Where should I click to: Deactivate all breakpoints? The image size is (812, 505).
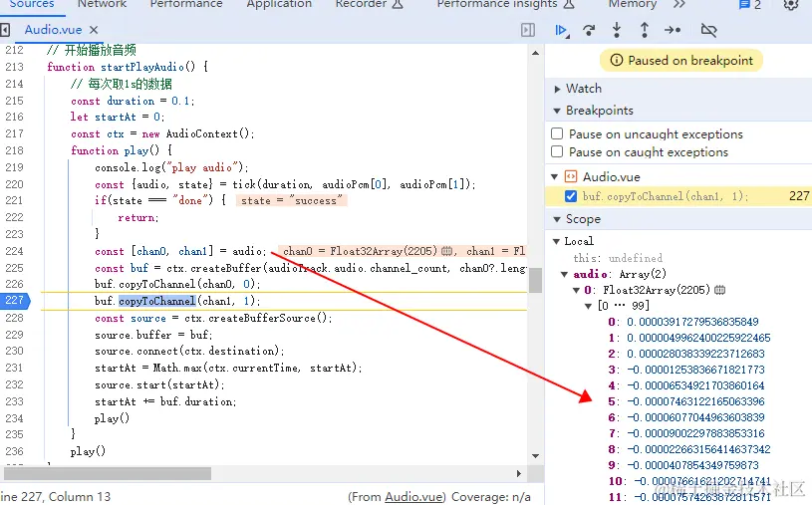tap(708, 30)
